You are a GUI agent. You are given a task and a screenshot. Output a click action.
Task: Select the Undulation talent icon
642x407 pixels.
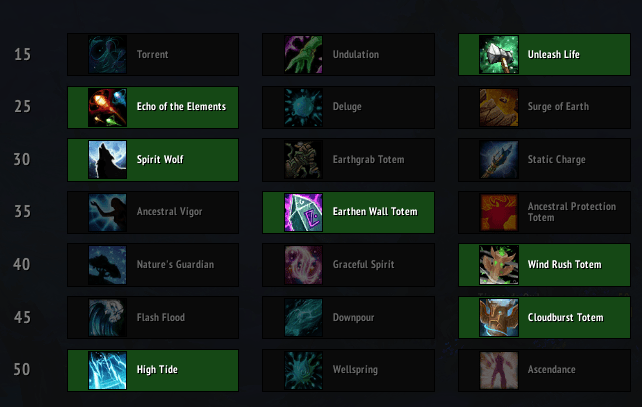303,54
